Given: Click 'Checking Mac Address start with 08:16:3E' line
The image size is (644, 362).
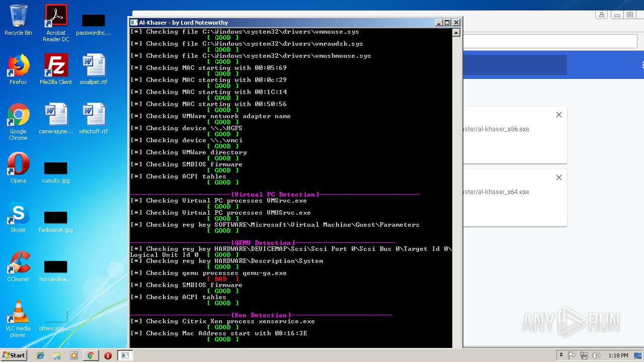Looking at the screenshot, I should [218, 333].
